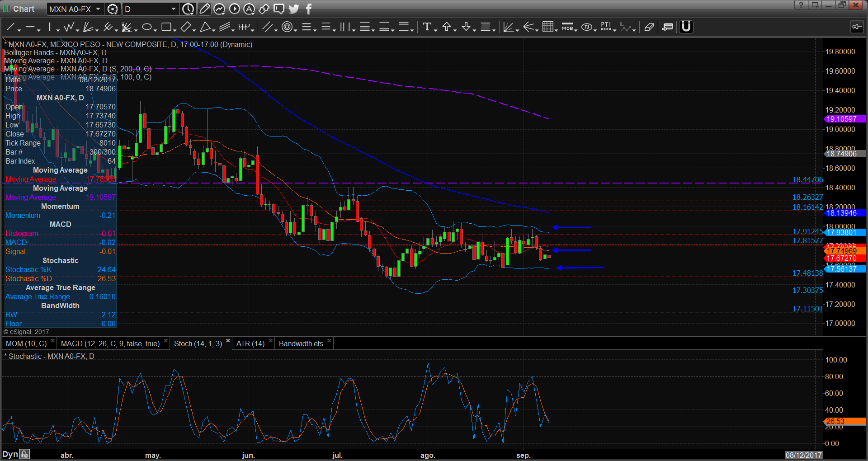Select the Andrews pitchfork tool
Screen dimensions: 868x461
click(x=108, y=27)
